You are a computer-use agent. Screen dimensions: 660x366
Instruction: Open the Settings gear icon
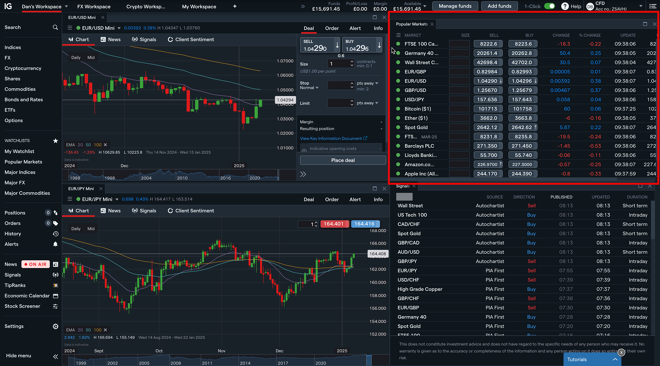click(55, 326)
